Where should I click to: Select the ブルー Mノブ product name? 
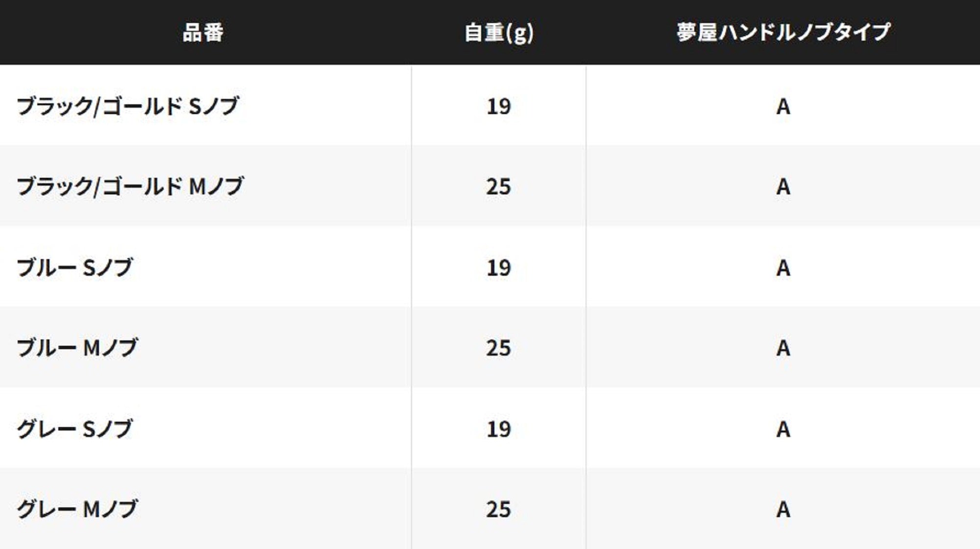(x=77, y=348)
